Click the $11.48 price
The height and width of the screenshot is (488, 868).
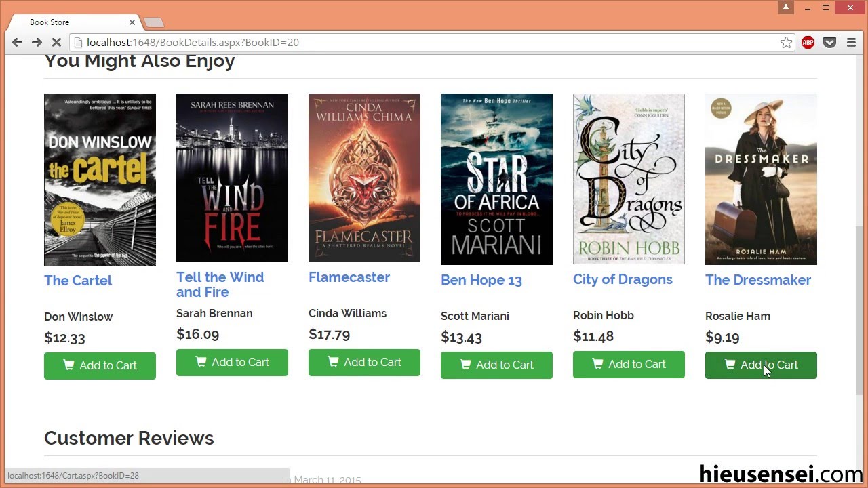click(x=593, y=336)
